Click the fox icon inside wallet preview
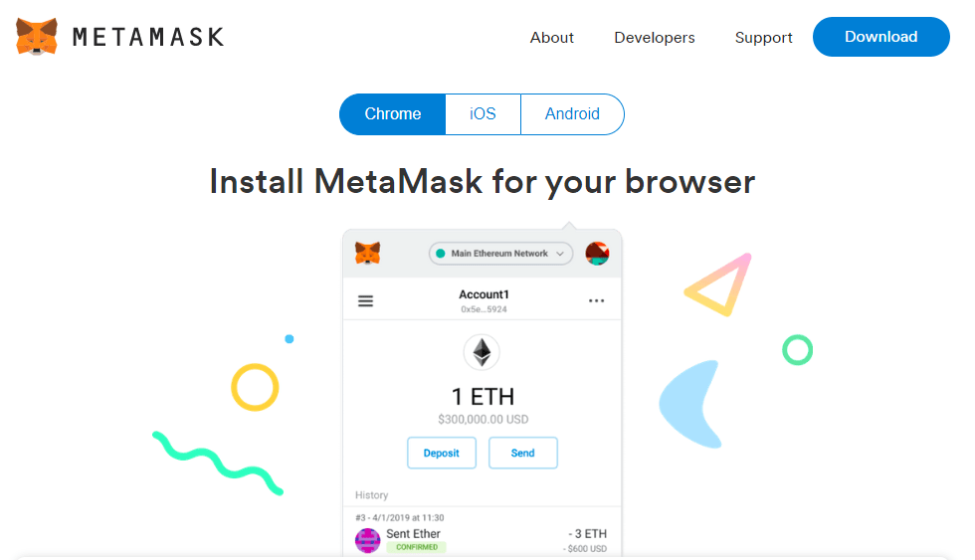Viewport: 975px width, 560px height. click(367, 254)
